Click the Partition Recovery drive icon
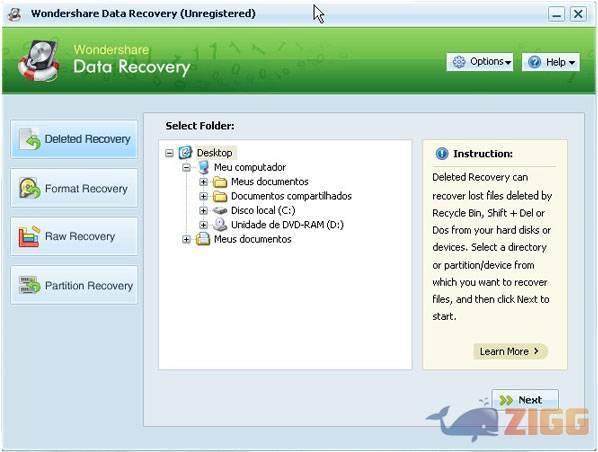This screenshot has height=452, width=598. (29, 285)
